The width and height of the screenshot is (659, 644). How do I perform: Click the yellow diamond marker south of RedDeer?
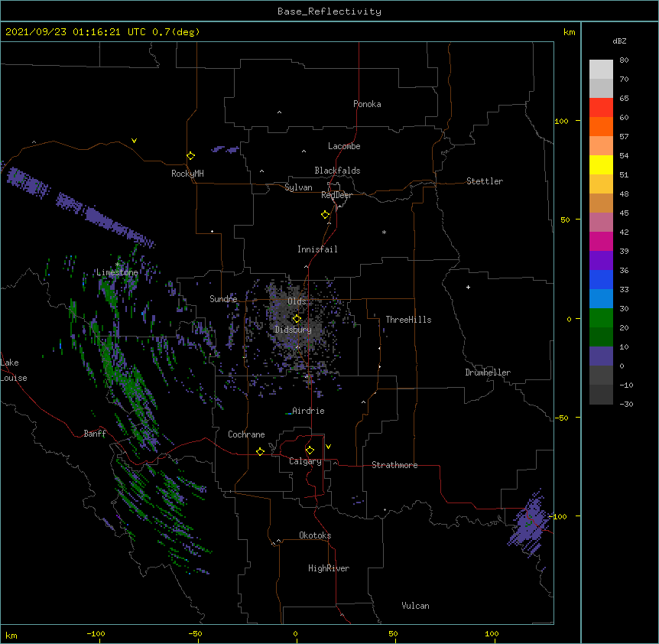tap(325, 215)
